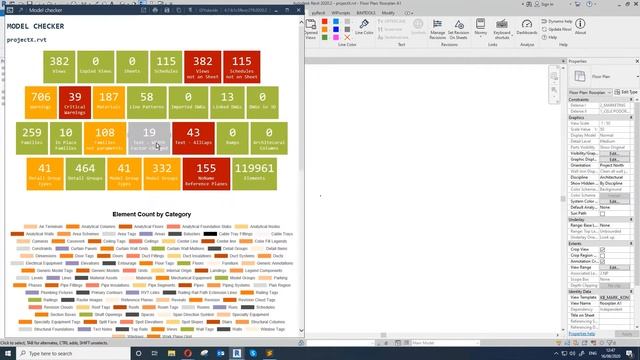Open the Modify ribbon tab
Image resolution: width=640 pixels, height=360 pixels.
point(388,13)
